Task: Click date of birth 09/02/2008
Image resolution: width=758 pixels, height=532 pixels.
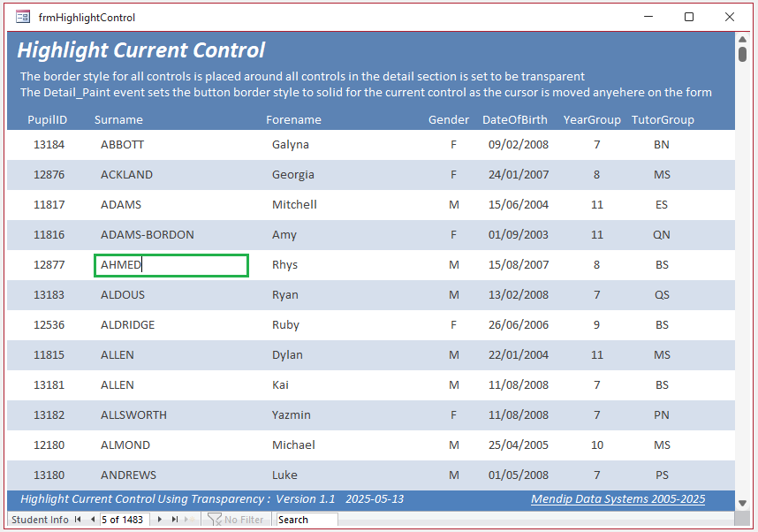Action: (519, 145)
